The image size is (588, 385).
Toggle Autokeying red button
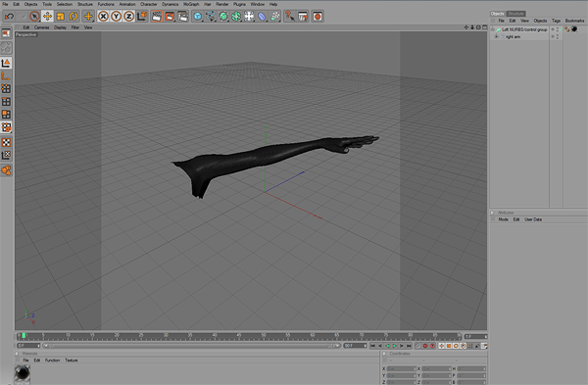point(432,346)
